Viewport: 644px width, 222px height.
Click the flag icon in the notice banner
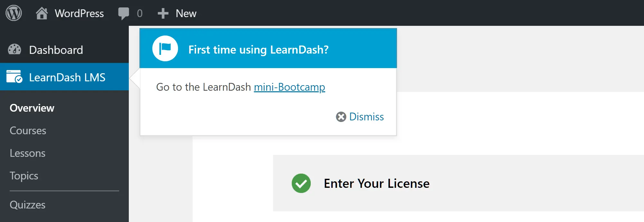point(165,48)
